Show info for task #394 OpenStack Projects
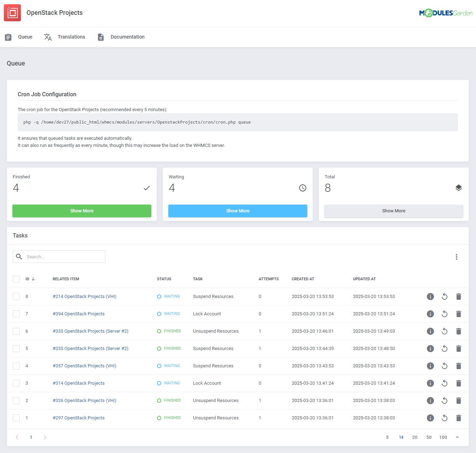 tap(430, 314)
